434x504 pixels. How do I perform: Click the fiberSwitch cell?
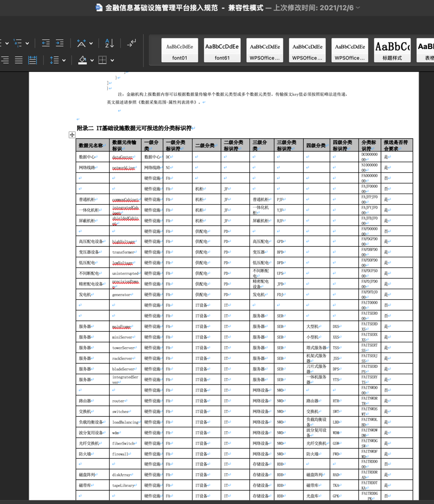[126, 443]
